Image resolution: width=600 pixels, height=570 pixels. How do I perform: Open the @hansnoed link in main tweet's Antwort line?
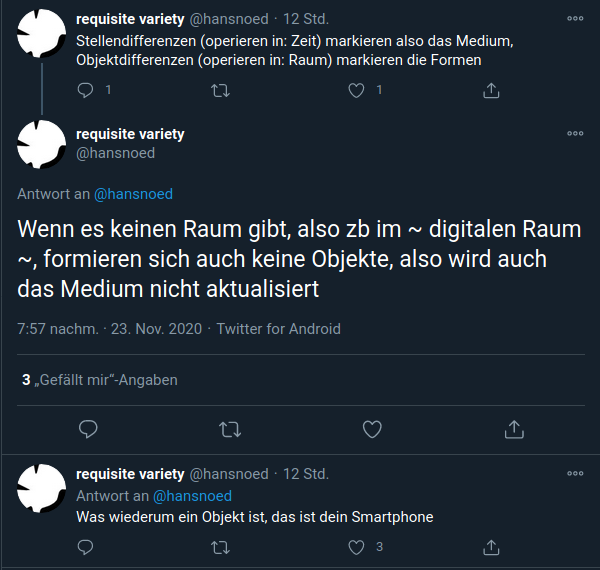point(134,194)
